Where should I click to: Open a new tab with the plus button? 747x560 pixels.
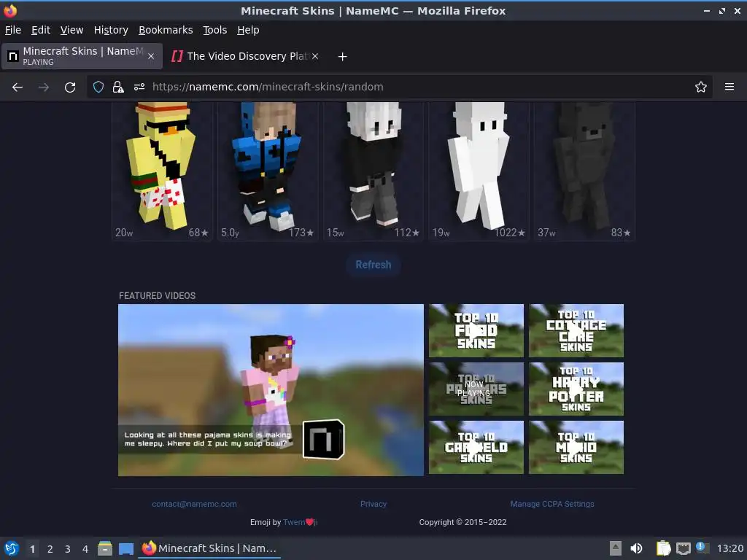tap(342, 57)
